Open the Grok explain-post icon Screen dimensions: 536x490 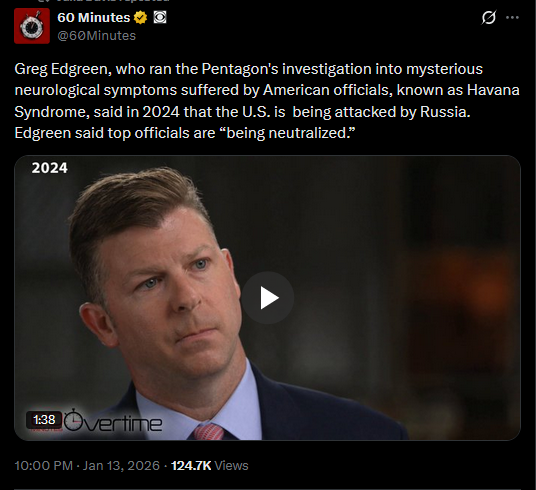coord(488,17)
